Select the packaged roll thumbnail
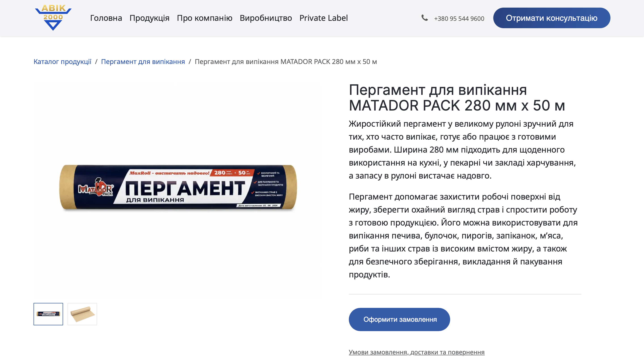The height and width of the screenshot is (362, 644). [48, 314]
